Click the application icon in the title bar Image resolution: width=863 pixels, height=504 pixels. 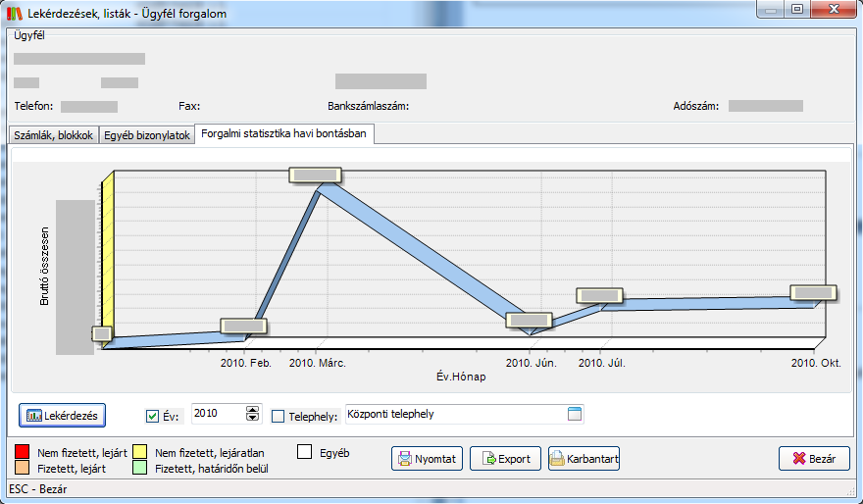(x=14, y=13)
